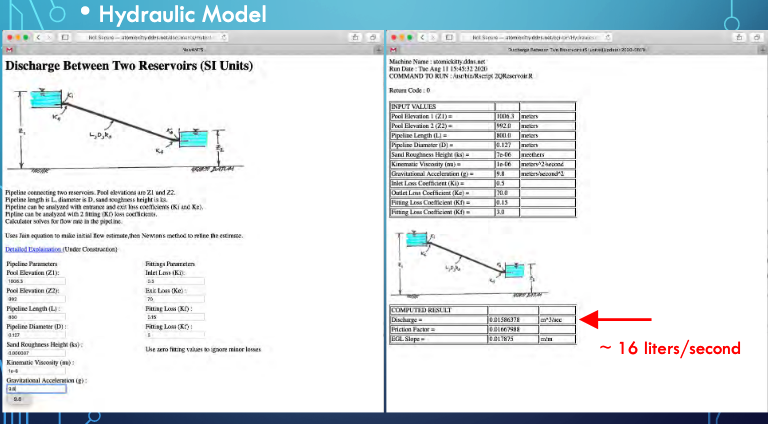Show tab overview in the right Safari window

tap(757, 37)
